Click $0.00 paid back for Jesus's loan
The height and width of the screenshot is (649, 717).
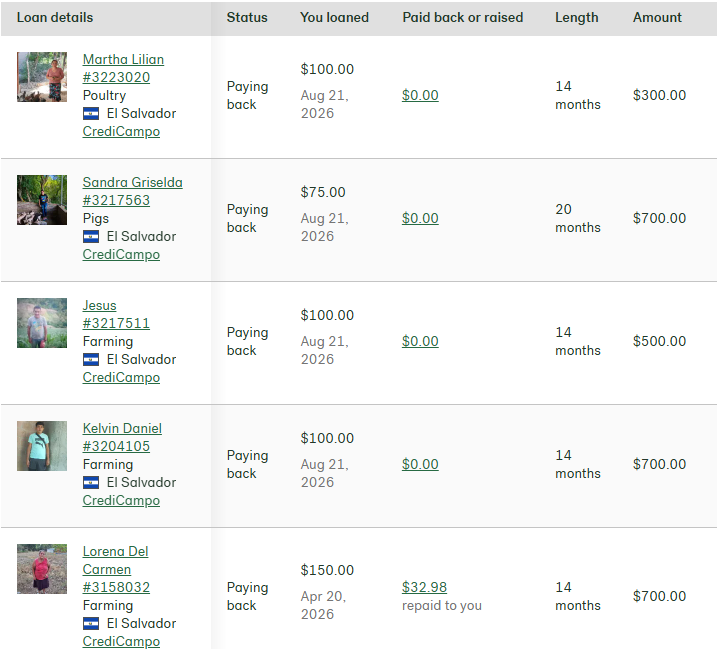(x=420, y=341)
